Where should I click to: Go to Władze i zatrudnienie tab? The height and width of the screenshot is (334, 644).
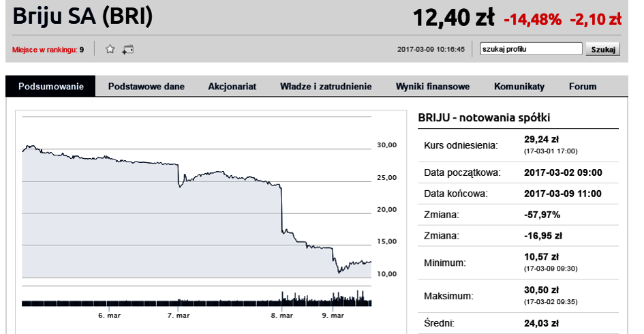click(x=326, y=87)
